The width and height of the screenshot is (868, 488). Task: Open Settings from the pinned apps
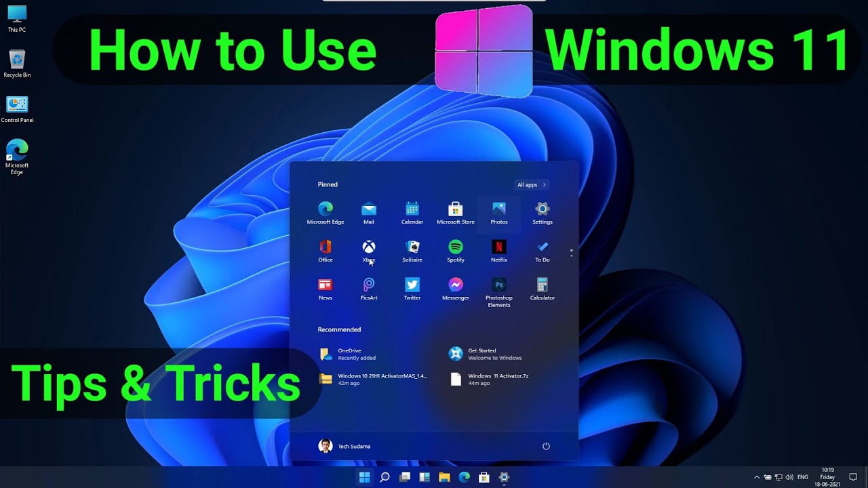(542, 213)
